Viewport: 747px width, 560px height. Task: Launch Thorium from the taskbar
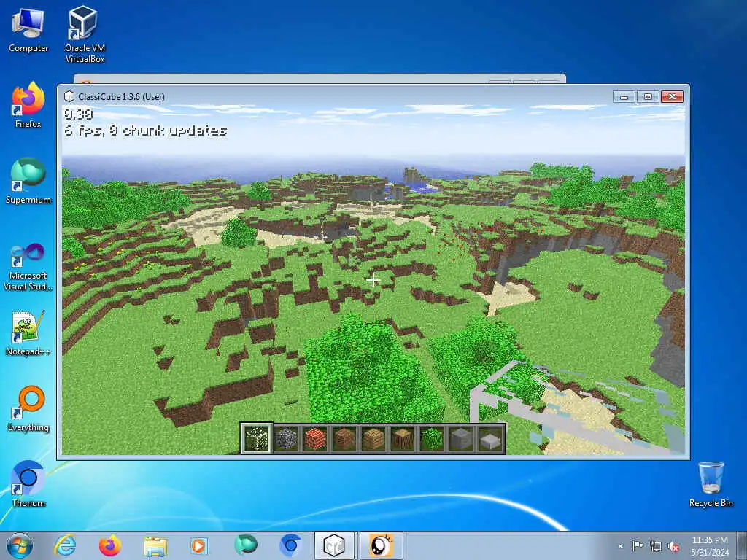coord(290,545)
